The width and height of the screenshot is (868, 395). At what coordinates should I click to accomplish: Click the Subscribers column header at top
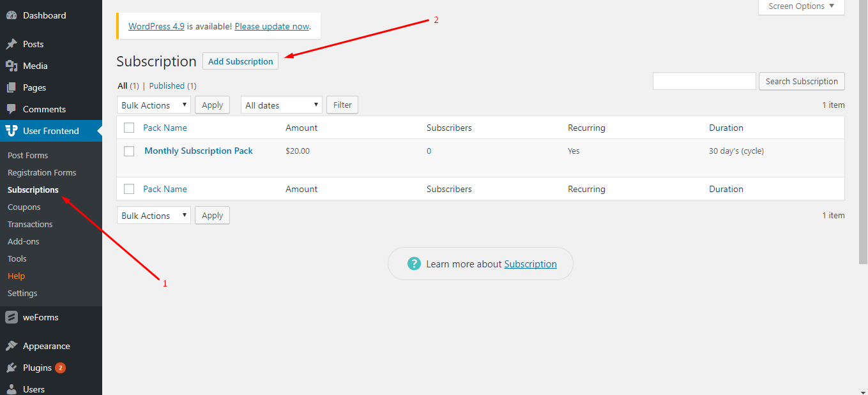[x=449, y=128]
